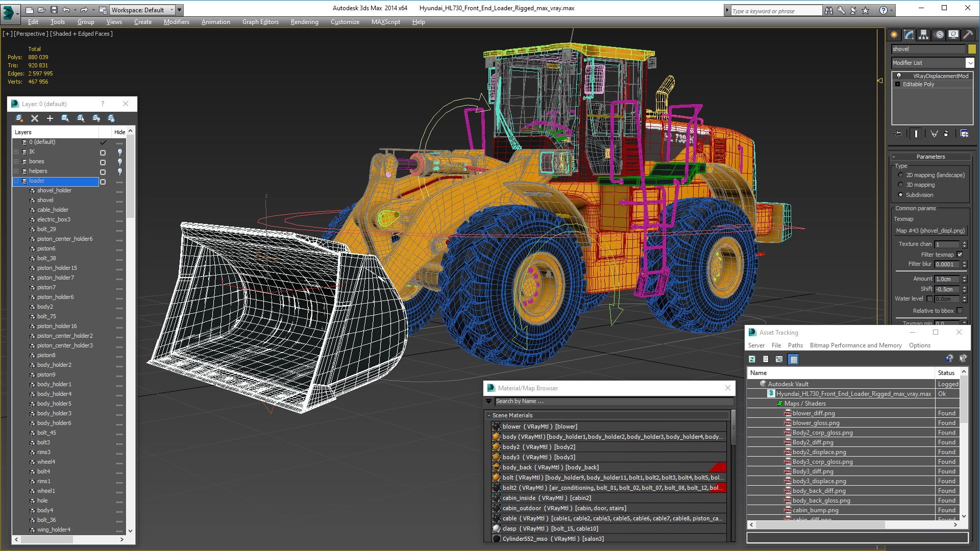The image size is (980, 551).
Task: Click the Amount spinner arrows
Action: [965, 279]
